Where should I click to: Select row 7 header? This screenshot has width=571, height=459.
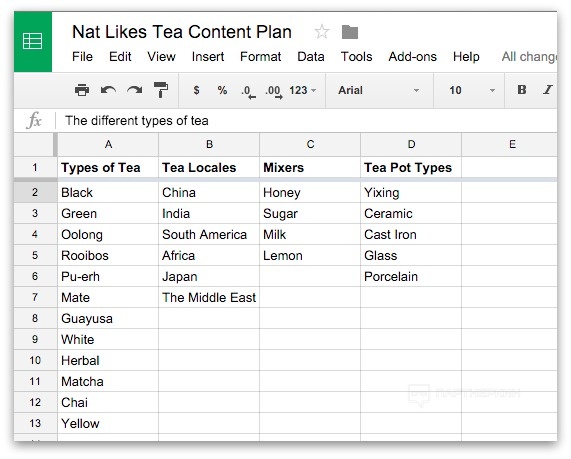(35, 297)
